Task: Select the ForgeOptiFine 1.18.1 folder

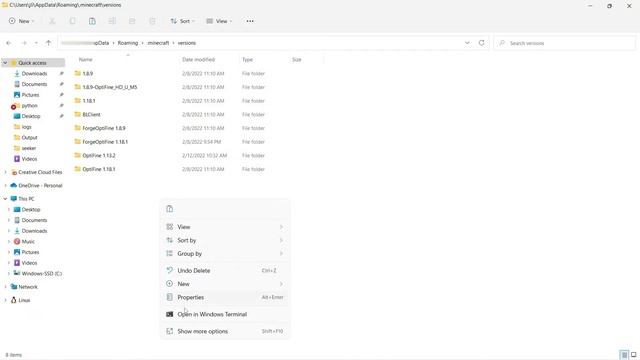Action: (x=105, y=142)
